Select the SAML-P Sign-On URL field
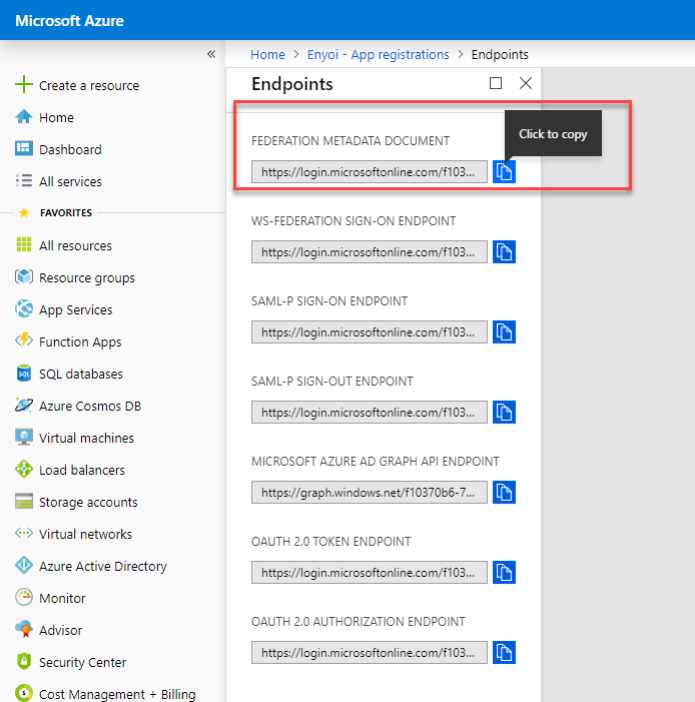The width and height of the screenshot is (695, 702). pyautogui.click(x=369, y=332)
